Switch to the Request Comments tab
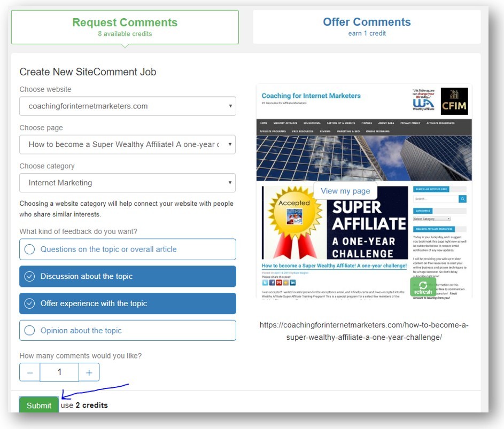This screenshot has width=504, height=429. pos(125,27)
